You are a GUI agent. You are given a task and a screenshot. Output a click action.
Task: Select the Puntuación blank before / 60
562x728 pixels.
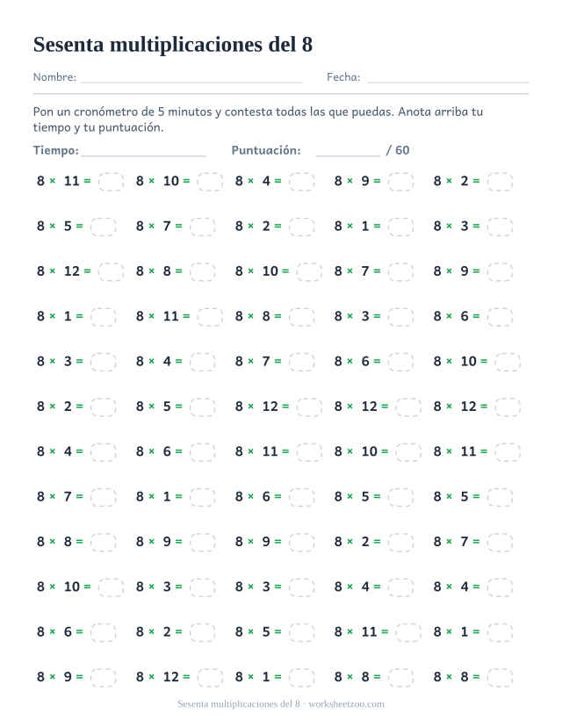coord(348,155)
